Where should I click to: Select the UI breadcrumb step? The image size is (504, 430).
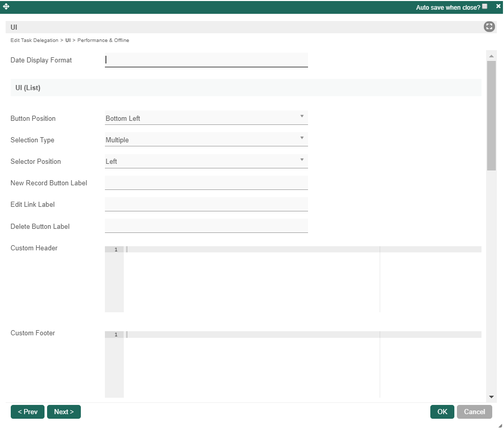coord(68,40)
